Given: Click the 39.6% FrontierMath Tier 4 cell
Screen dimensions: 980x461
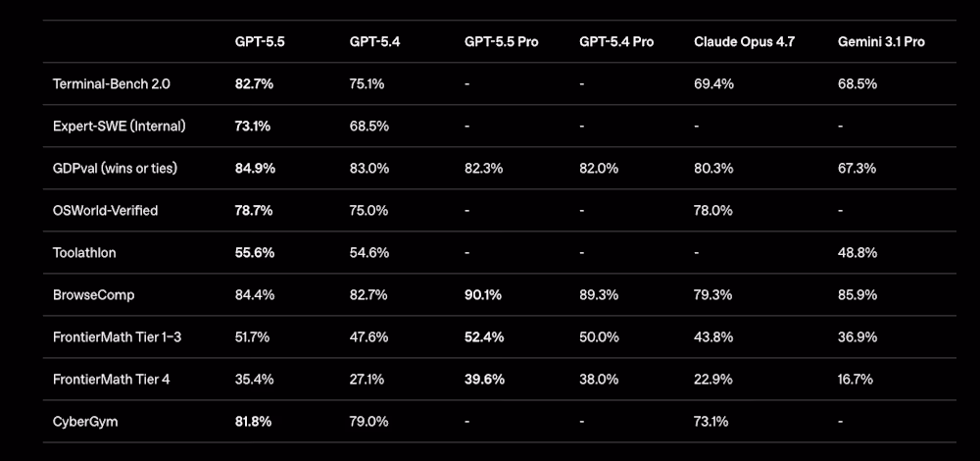Looking at the screenshot, I should click(x=484, y=380).
